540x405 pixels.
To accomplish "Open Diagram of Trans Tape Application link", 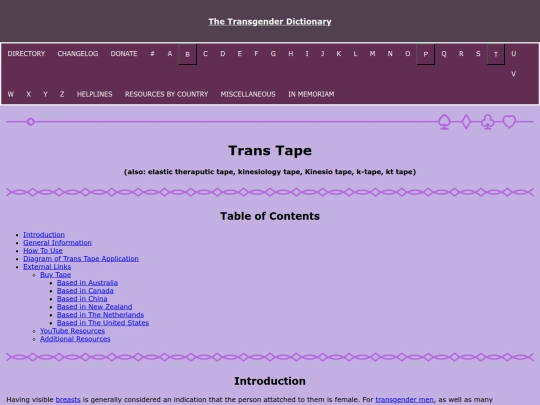I will [x=81, y=259].
